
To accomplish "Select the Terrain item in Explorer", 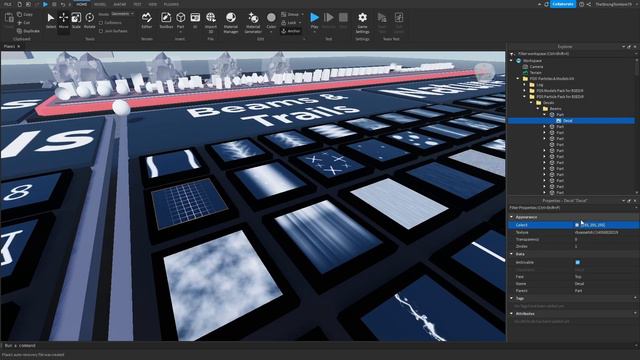I will [x=536, y=73].
